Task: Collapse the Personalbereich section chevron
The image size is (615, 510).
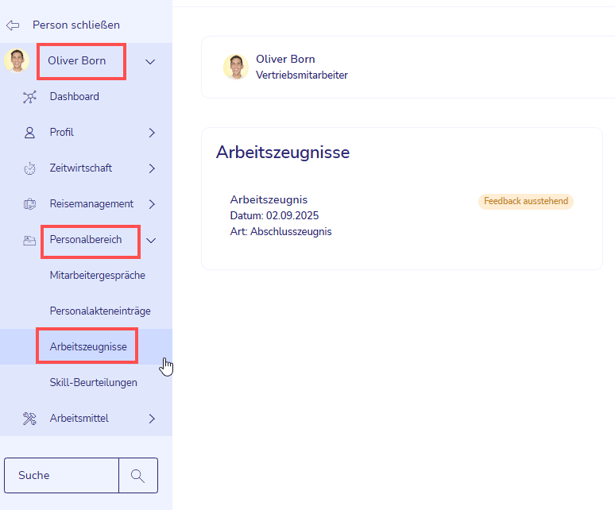Action: point(151,240)
